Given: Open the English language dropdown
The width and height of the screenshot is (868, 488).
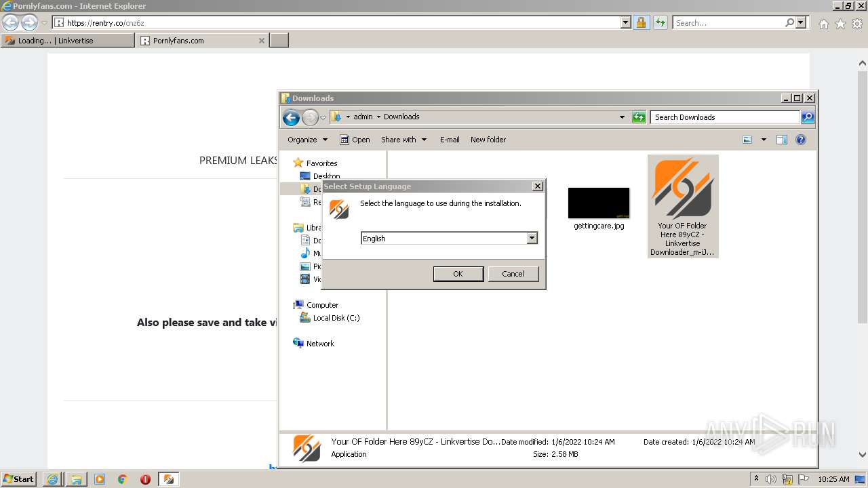Looking at the screenshot, I should (x=532, y=238).
